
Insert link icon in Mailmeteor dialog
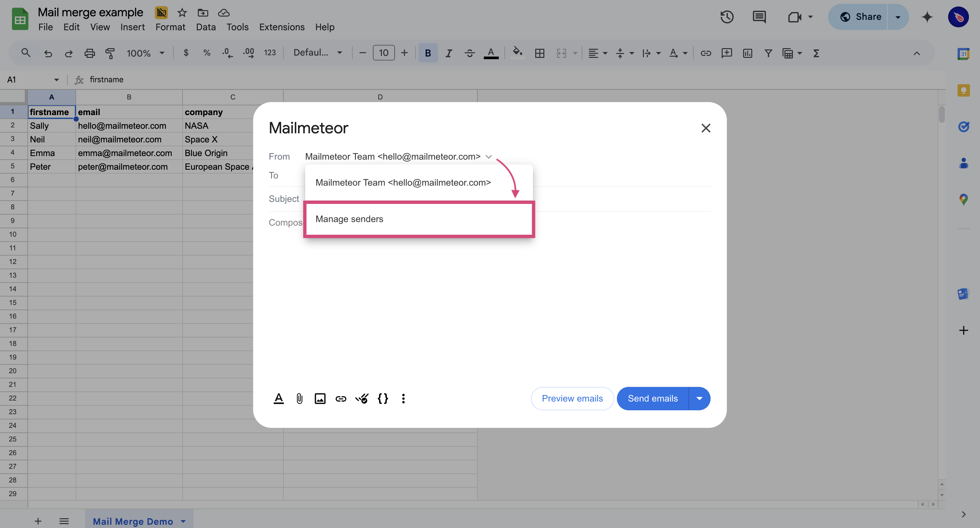pos(341,398)
